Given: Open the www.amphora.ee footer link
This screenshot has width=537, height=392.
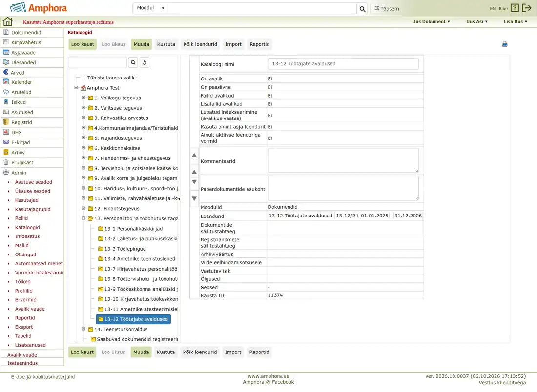Looking at the screenshot, I should click(x=268, y=376).
